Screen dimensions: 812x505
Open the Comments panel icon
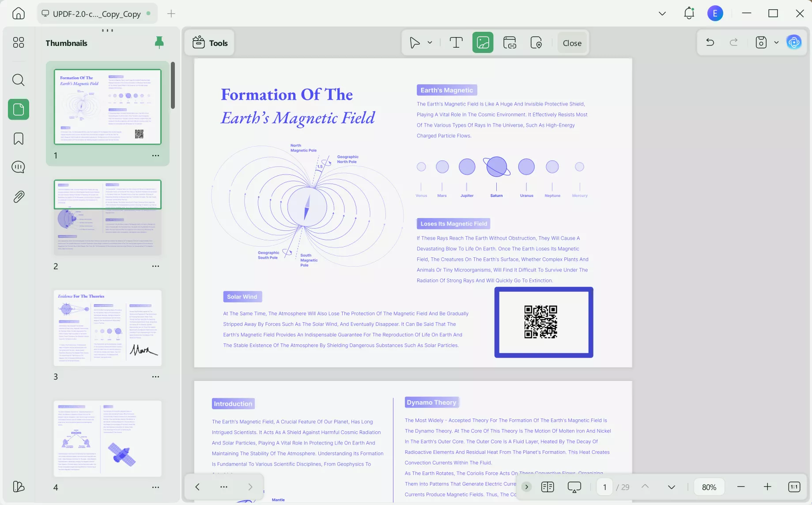(x=18, y=167)
